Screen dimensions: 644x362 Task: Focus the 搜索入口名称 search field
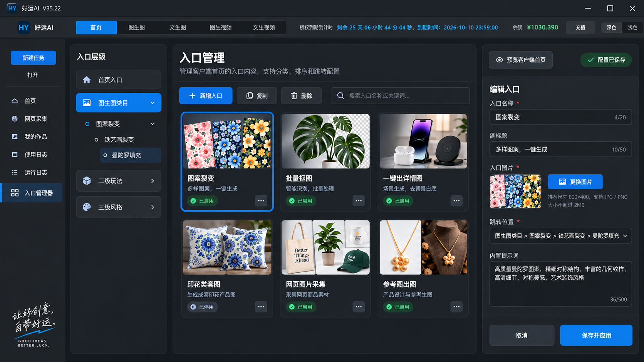tap(400, 96)
